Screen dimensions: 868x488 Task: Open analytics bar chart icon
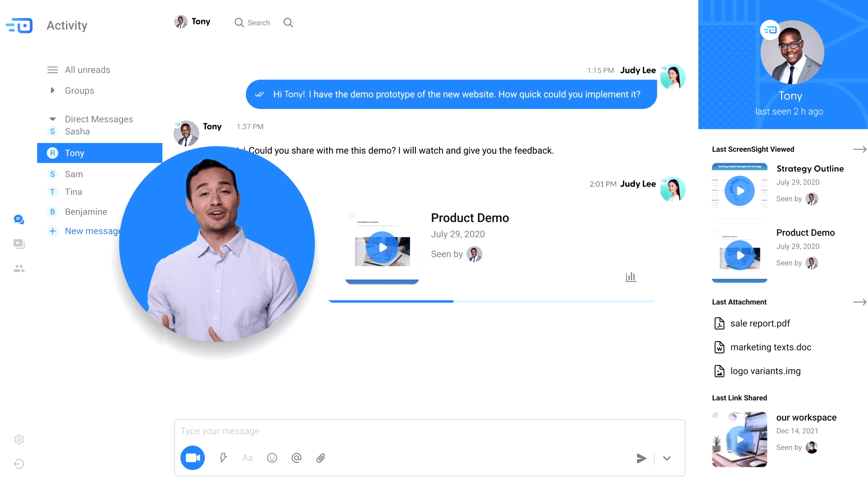coord(631,277)
